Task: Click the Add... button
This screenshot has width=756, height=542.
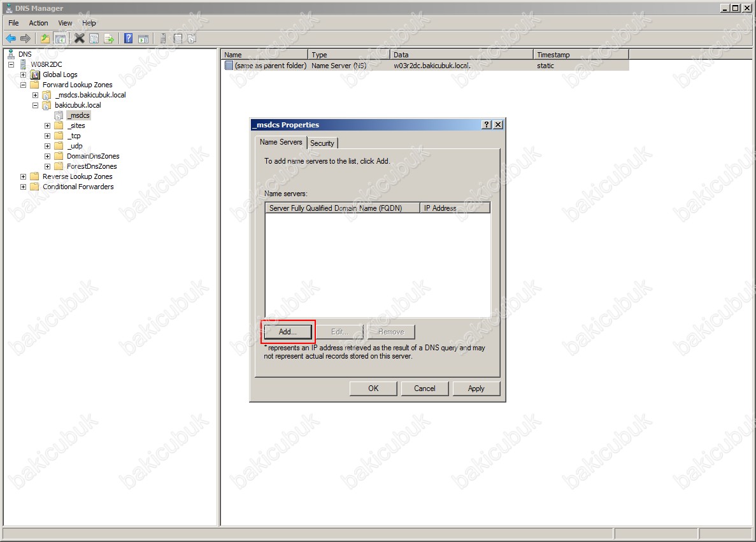Action: (288, 332)
